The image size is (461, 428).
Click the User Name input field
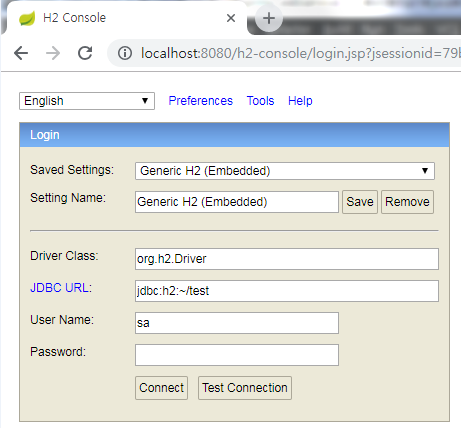click(237, 323)
